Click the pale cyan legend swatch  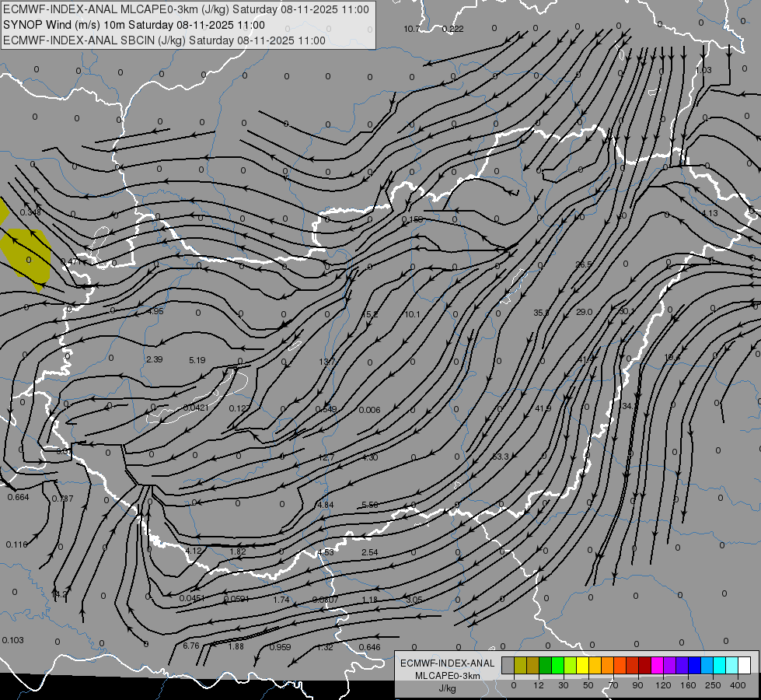click(732, 665)
